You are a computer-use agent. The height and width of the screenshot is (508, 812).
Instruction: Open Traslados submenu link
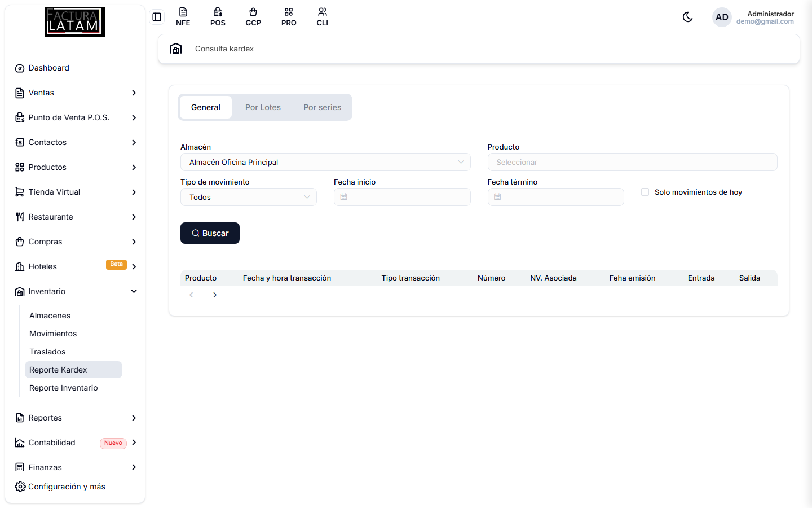click(x=73, y=352)
